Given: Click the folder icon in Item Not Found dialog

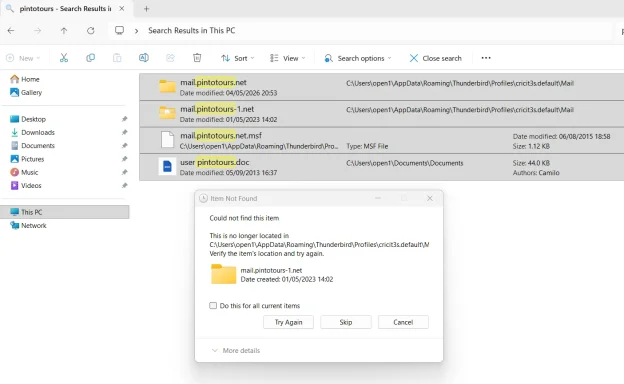Looking at the screenshot, I should [223, 274].
